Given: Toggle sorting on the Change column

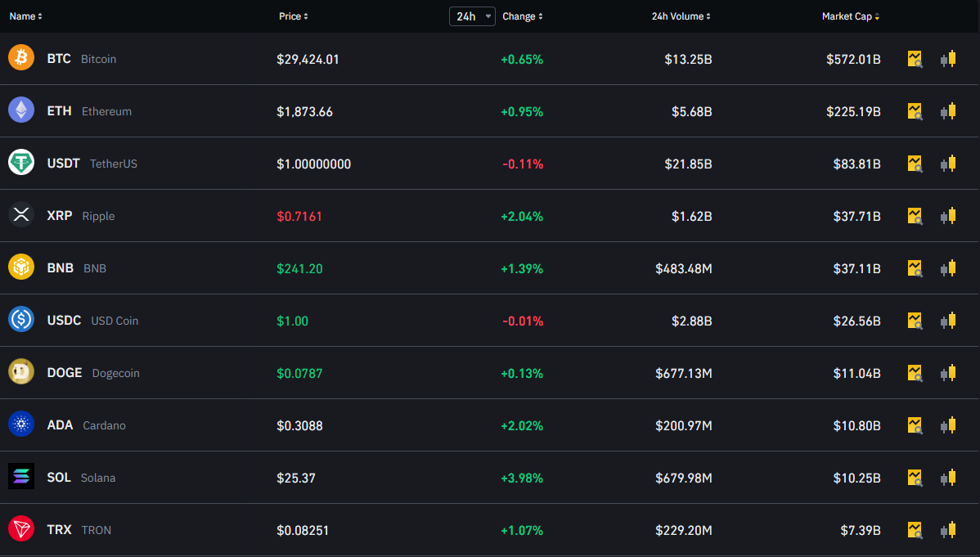Looking at the screenshot, I should (522, 16).
